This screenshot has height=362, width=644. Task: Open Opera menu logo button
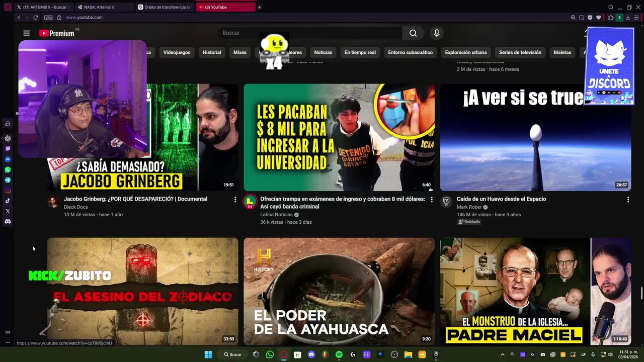tap(7, 7)
